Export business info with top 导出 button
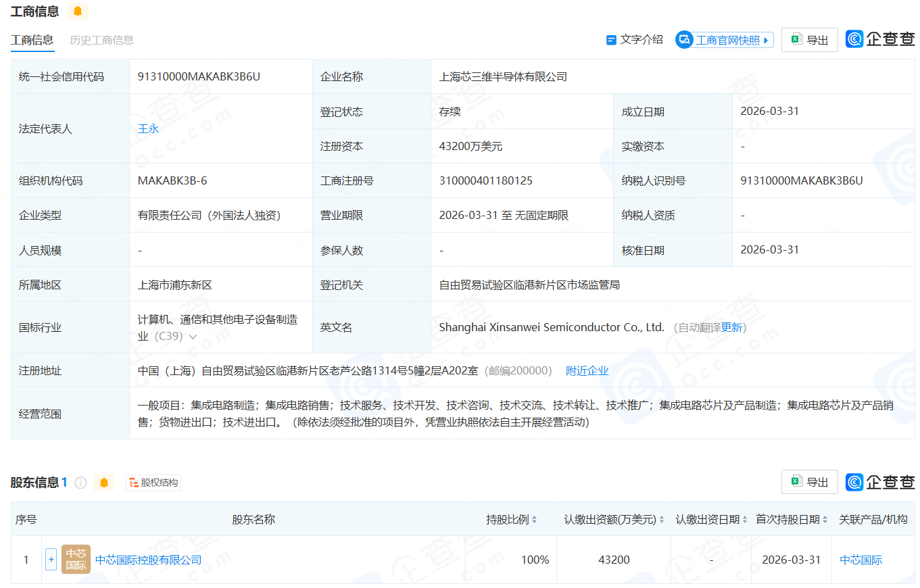The image size is (920, 588). 809,40
